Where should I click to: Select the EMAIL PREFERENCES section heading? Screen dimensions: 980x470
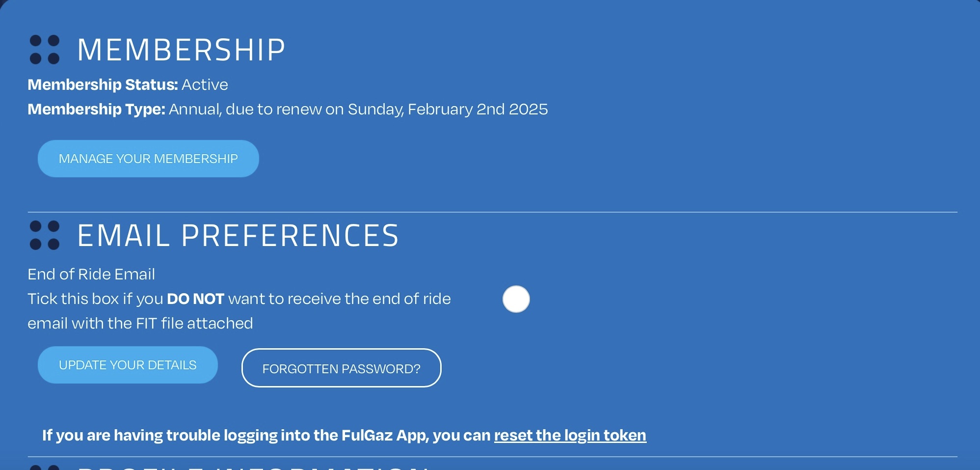(238, 235)
